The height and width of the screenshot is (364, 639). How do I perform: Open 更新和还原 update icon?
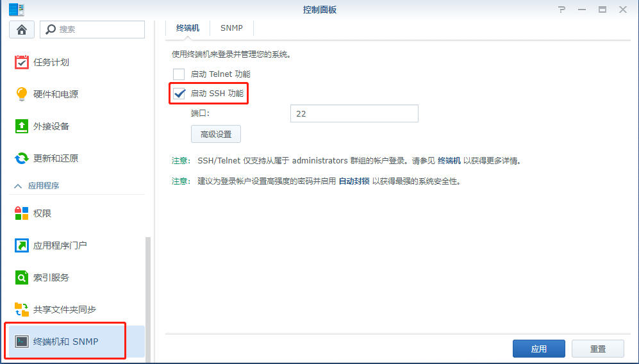pyautogui.click(x=22, y=158)
